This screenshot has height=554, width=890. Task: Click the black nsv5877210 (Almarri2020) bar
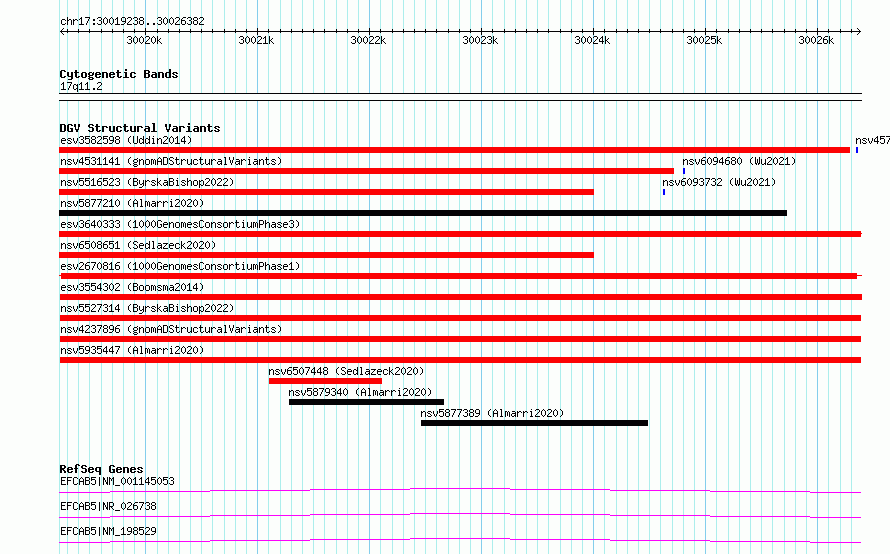[423, 213]
